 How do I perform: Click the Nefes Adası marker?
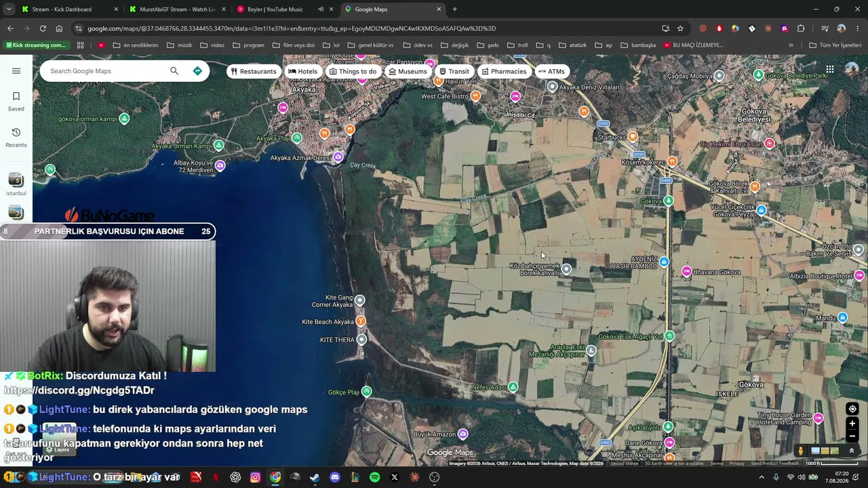[x=513, y=387]
